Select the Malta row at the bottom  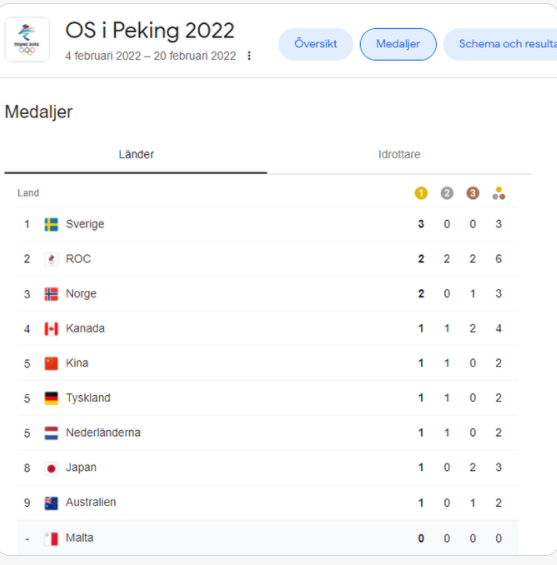coord(268,538)
